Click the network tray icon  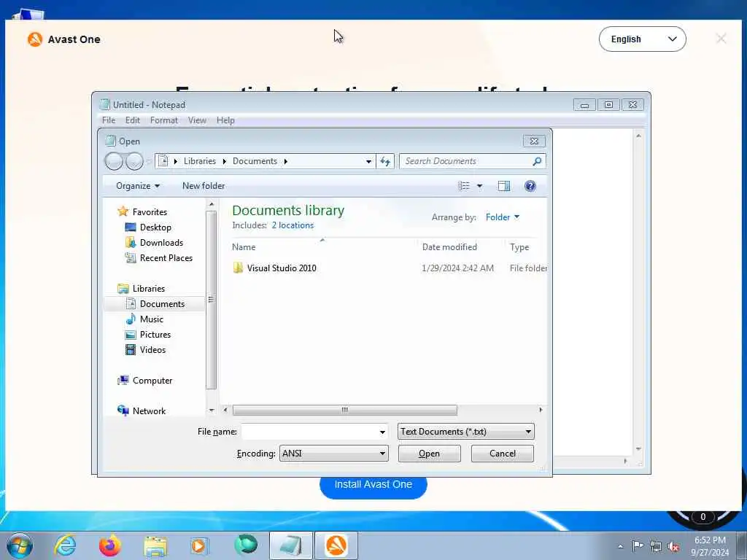[x=656, y=546]
